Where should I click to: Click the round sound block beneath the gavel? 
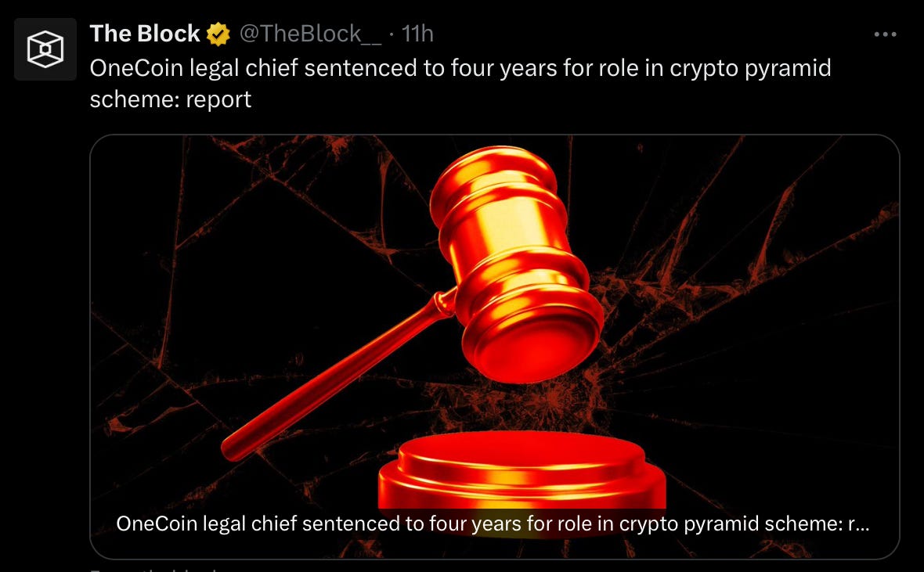(522, 471)
